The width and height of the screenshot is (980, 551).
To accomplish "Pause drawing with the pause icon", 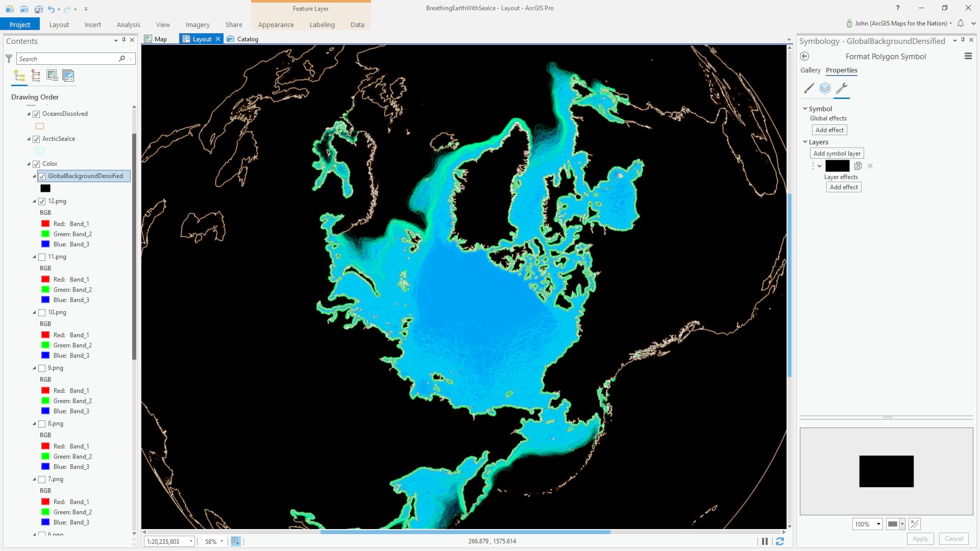I will pos(765,542).
